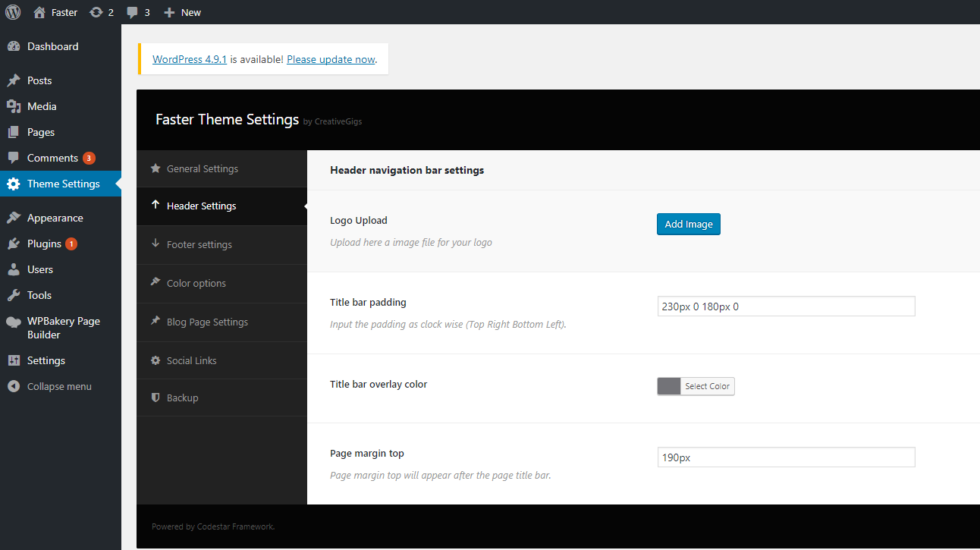Open the New content menu
The width and height of the screenshot is (980, 550).
pos(183,12)
